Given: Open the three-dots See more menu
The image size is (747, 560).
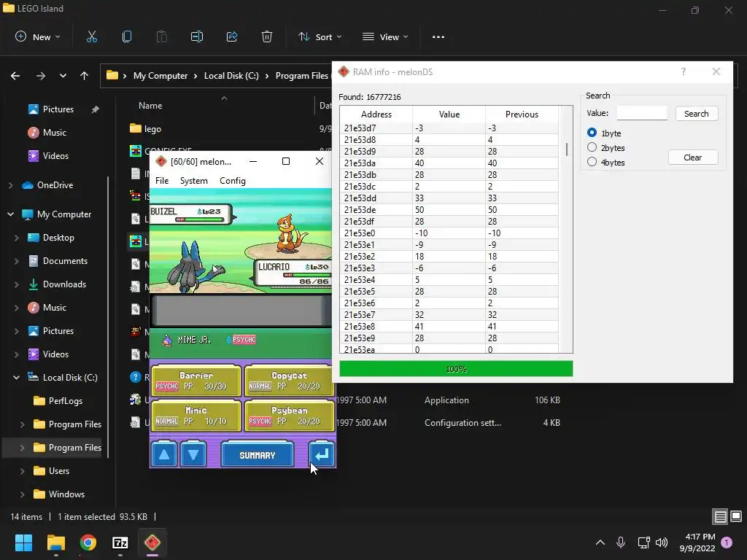Looking at the screenshot, I should point(438,36).
